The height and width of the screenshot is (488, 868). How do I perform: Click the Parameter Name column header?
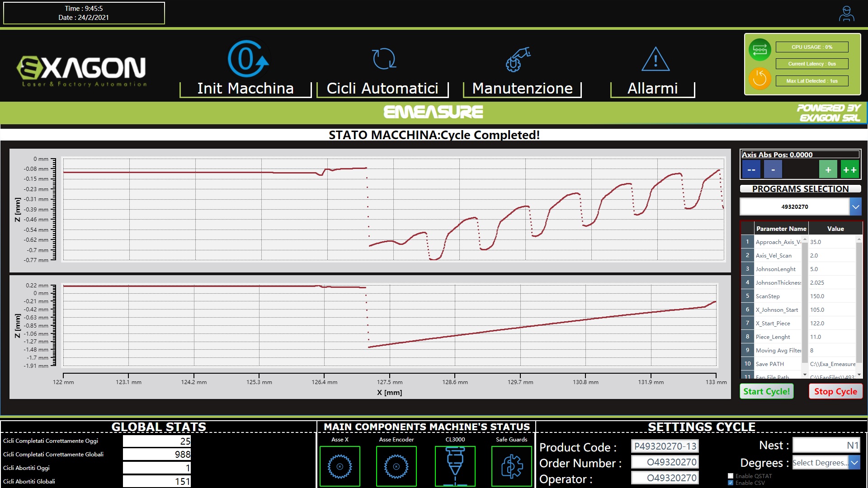coord(781,229)
